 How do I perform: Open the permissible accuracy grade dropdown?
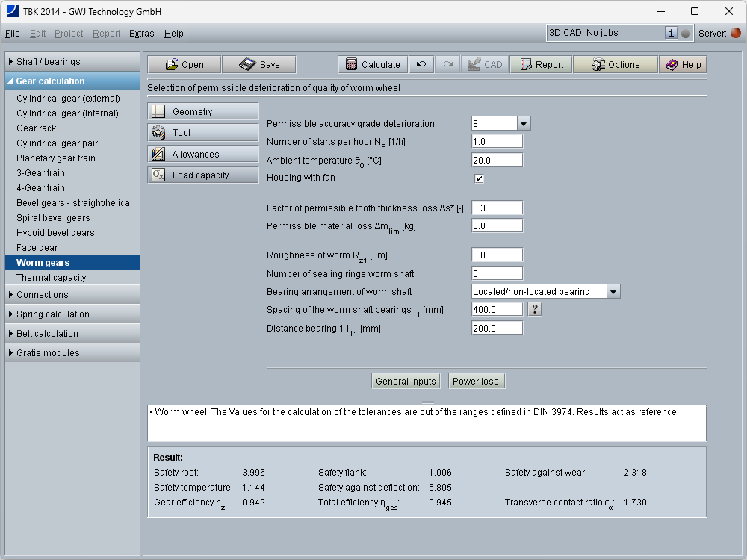pyautogui.click(x=524, y=124)
